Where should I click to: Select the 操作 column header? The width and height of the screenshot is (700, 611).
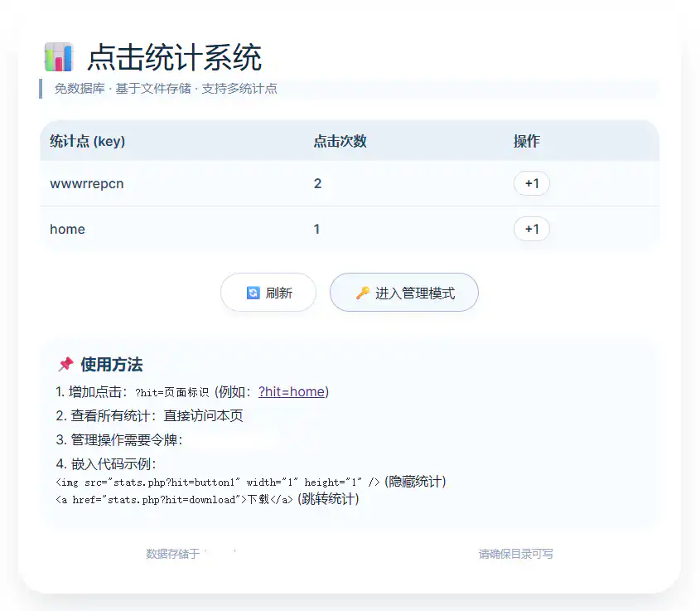pyautogui.click(x=527, y=141)
